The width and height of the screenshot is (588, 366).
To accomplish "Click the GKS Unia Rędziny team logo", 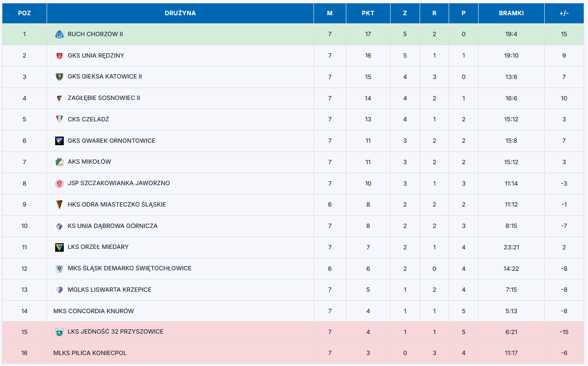I will point(59,56).
